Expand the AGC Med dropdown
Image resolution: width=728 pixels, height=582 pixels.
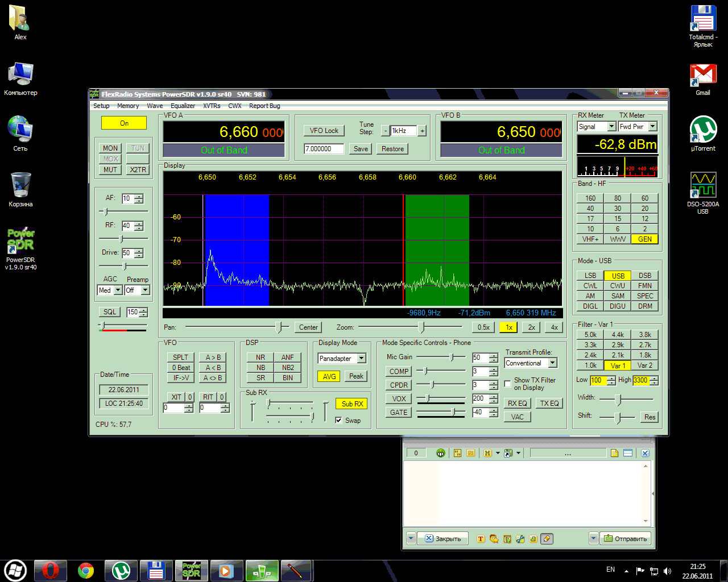[x=118, y=290]
